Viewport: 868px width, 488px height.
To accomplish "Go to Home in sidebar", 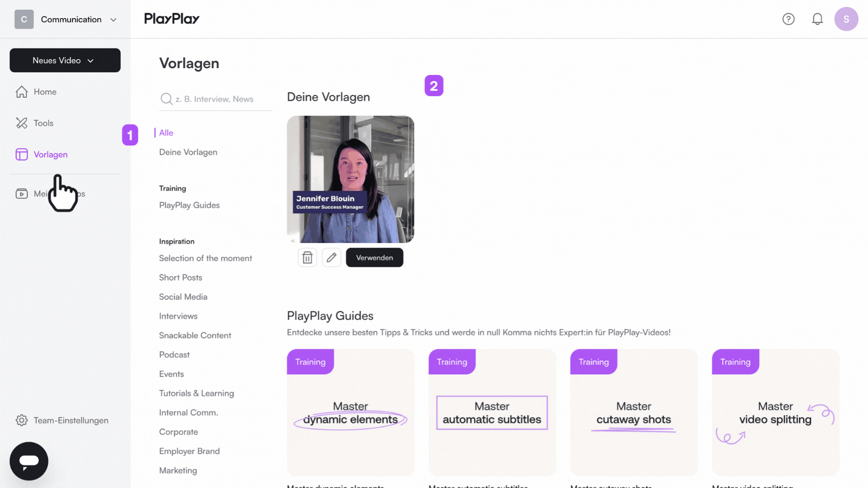I will pos(45,92).
